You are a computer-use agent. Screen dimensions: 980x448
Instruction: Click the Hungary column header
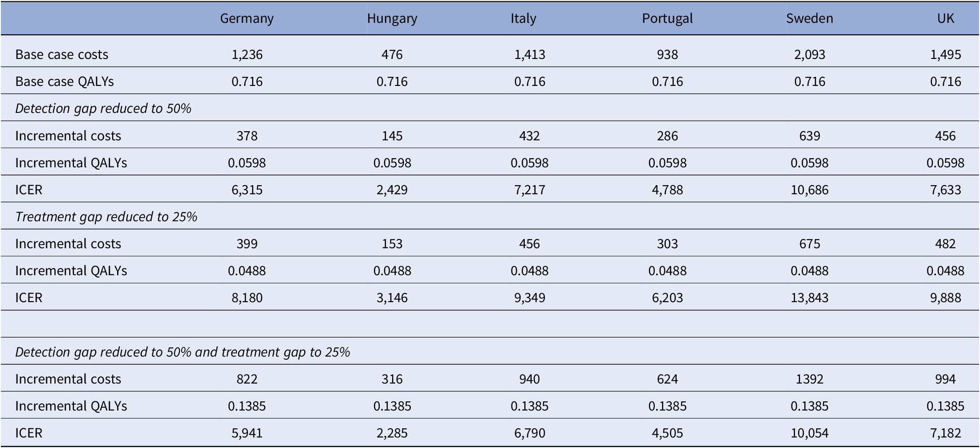pyautogui.click(x=392, y=18)
